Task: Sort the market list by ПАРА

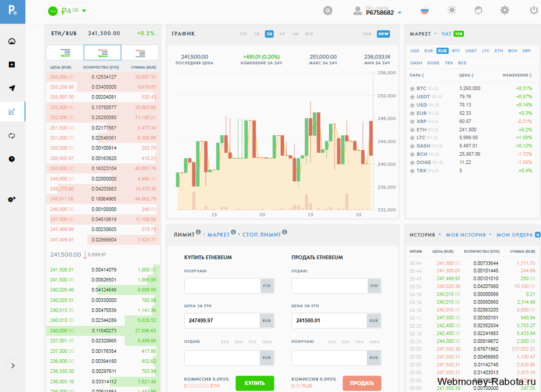Action: (417, 75)
